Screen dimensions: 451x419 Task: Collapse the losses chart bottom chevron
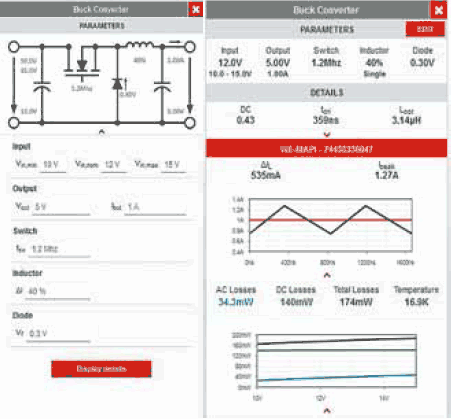[327, 410]
